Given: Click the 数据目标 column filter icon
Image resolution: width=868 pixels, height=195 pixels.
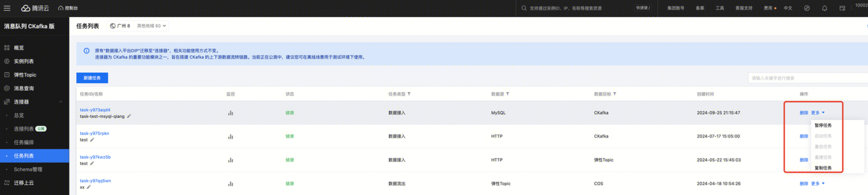Looking at the screenshot, I should click(x=615, y=94).
